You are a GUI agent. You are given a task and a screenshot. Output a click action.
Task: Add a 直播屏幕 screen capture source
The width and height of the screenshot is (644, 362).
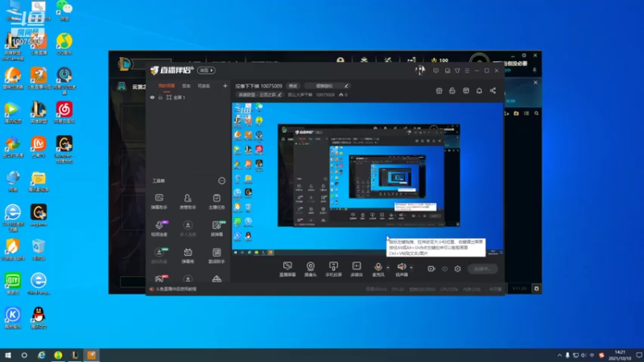pyautogui.click(x=287, y=269)
